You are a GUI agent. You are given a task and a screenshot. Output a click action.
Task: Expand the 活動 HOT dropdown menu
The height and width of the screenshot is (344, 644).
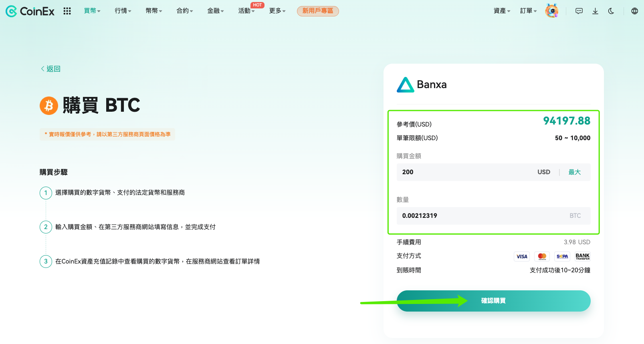tap(246, 11)
